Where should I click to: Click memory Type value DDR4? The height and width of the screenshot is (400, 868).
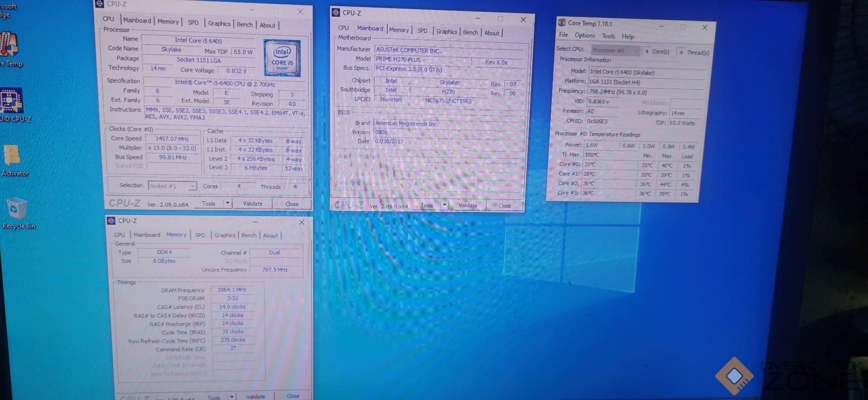pos(164,252)
